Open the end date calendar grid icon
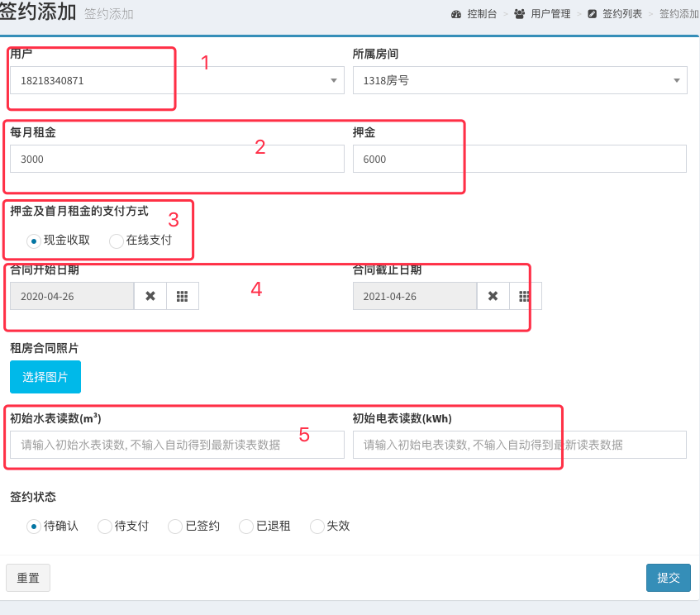700x615 pixels. tap(525, 296)
